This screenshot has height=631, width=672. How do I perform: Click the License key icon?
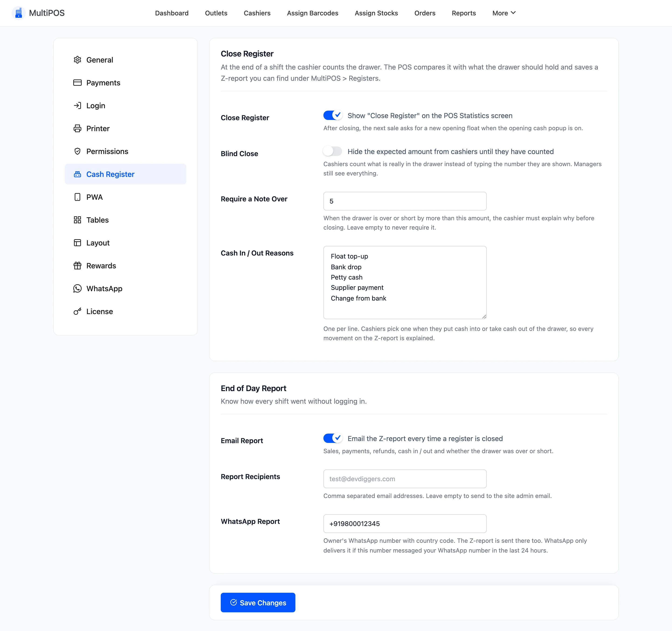pyautogui.click(x=77, y=312)
